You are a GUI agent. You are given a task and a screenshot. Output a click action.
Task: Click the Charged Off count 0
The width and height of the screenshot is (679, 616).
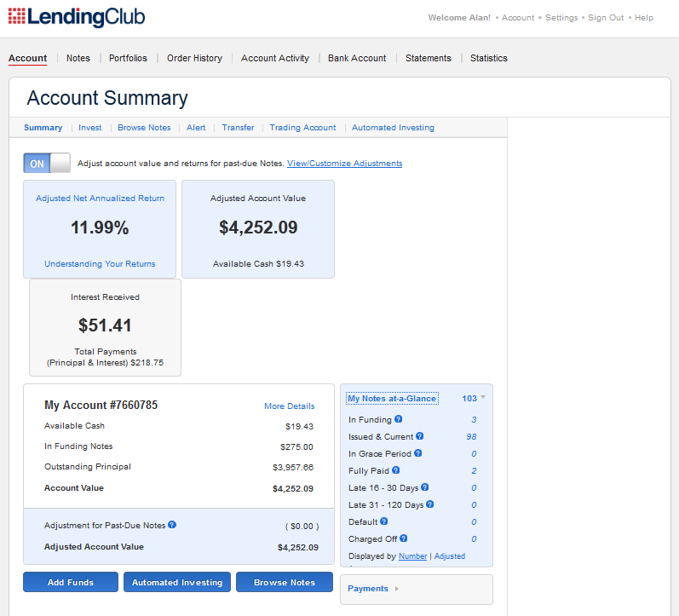coord(475,539)
